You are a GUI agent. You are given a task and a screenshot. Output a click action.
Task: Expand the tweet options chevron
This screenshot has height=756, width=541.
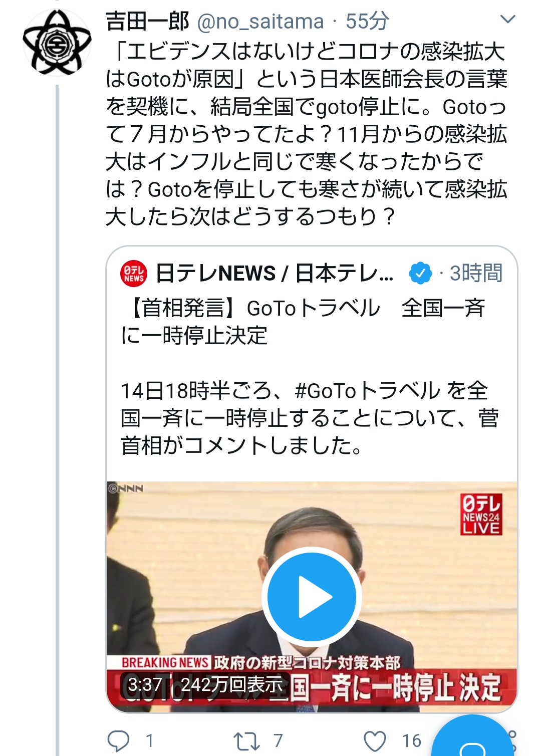point(508,20)
